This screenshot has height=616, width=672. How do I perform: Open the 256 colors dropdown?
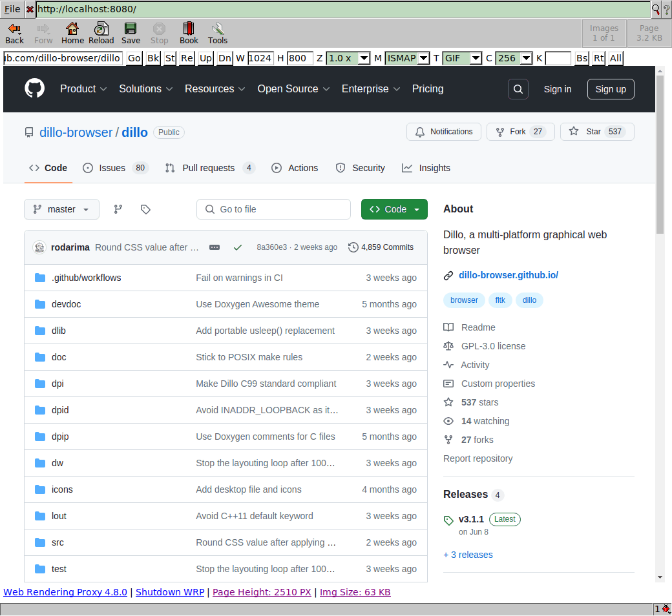tap(514, 58)
